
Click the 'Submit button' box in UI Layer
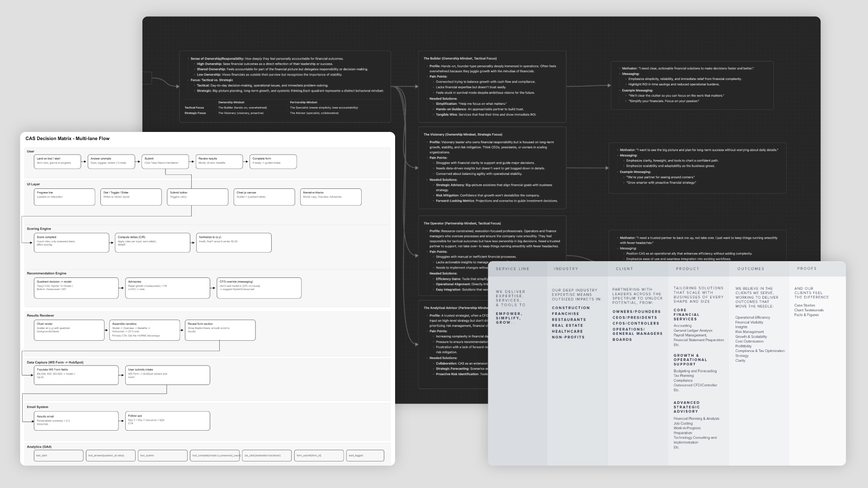[197, 197]
